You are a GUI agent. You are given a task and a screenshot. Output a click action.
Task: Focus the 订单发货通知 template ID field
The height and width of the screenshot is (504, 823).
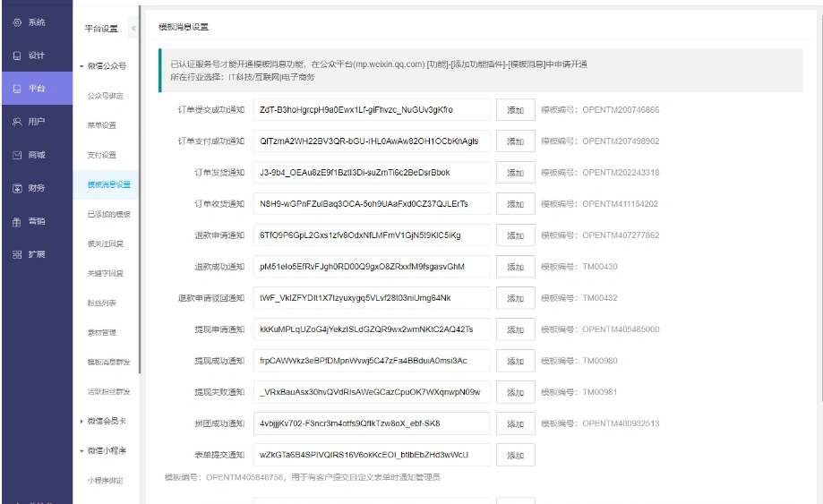tap(372, 173)
